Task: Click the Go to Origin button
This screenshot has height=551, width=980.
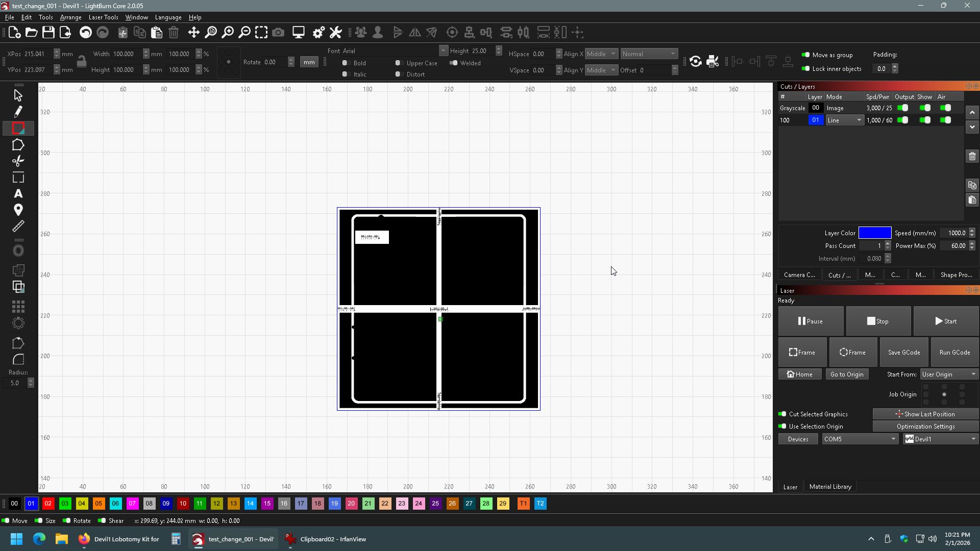Action: 846,374
